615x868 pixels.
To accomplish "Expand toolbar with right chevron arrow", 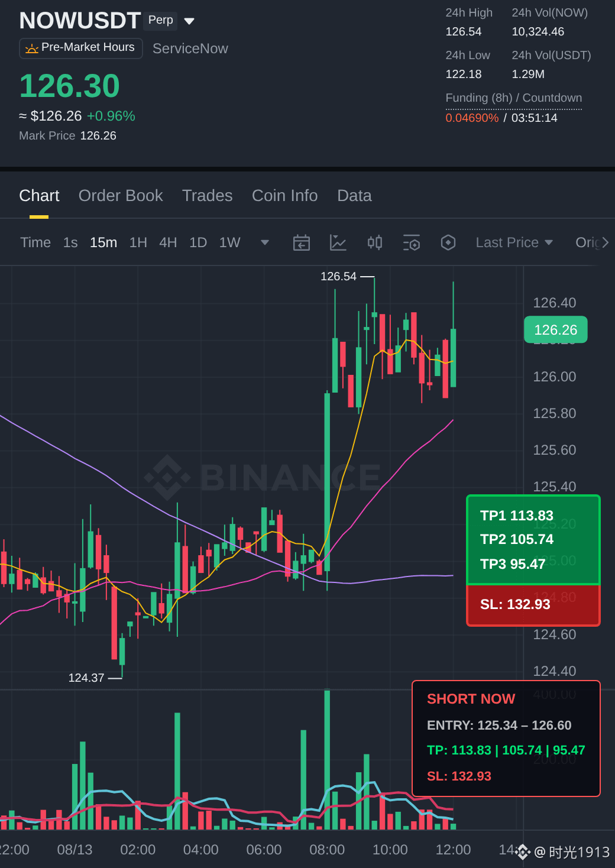I will tap(605, 242).
